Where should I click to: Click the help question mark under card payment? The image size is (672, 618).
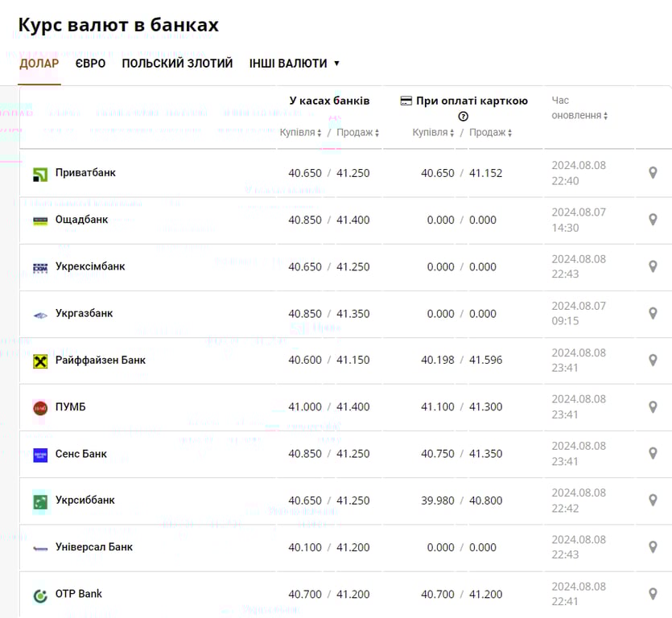point(464,117)
